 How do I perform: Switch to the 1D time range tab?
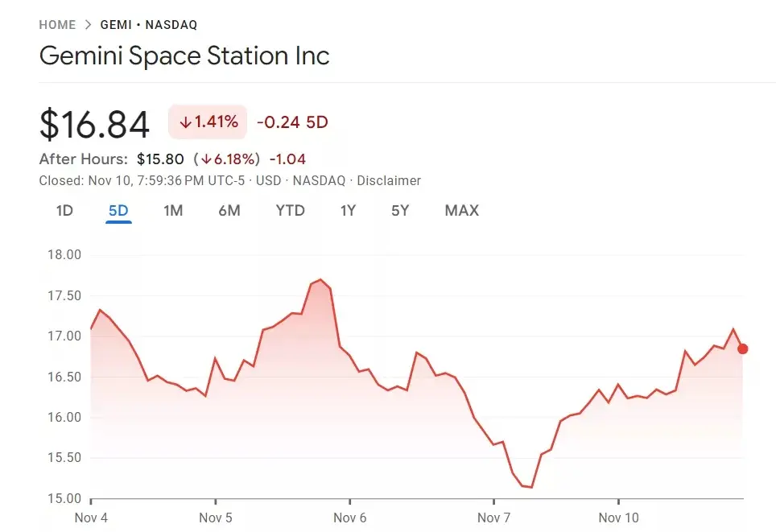pos(64,211)
